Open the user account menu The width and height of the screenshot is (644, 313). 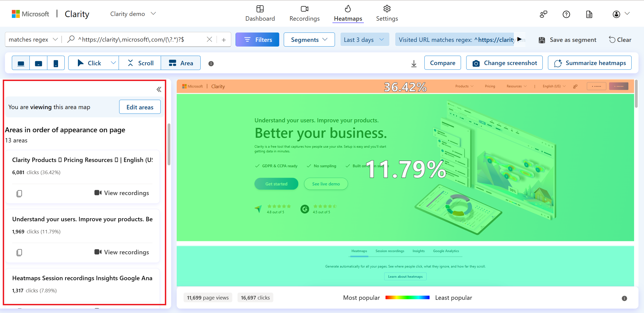tap(621, 14)
